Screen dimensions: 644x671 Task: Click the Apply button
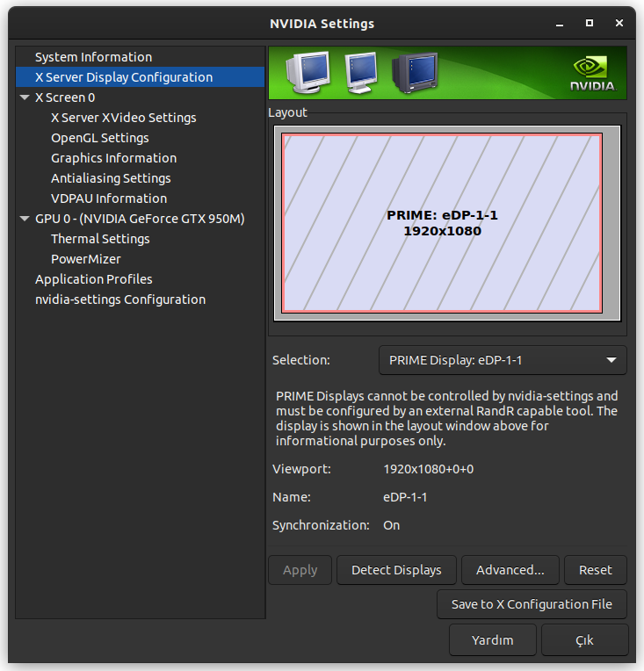point(300,570)
